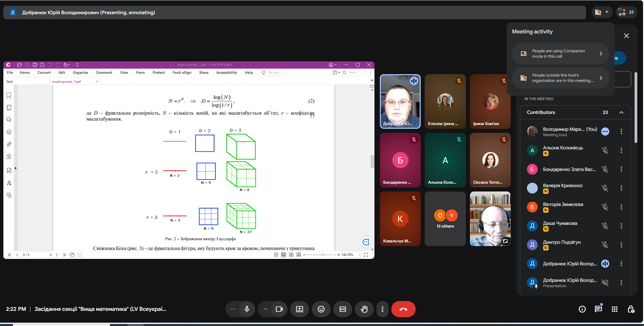Open the Comment menu in Foxit

pyautogui.click(x=104, y=72)
